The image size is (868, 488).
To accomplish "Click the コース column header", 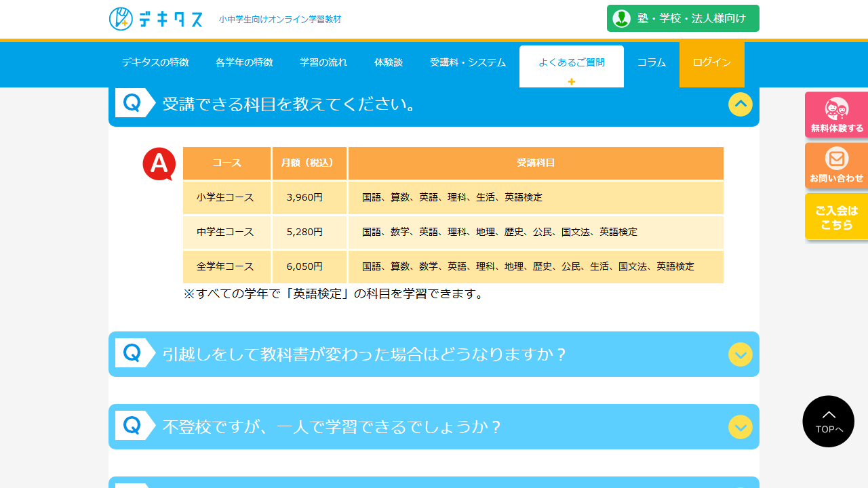I will [x=226, y=163].
